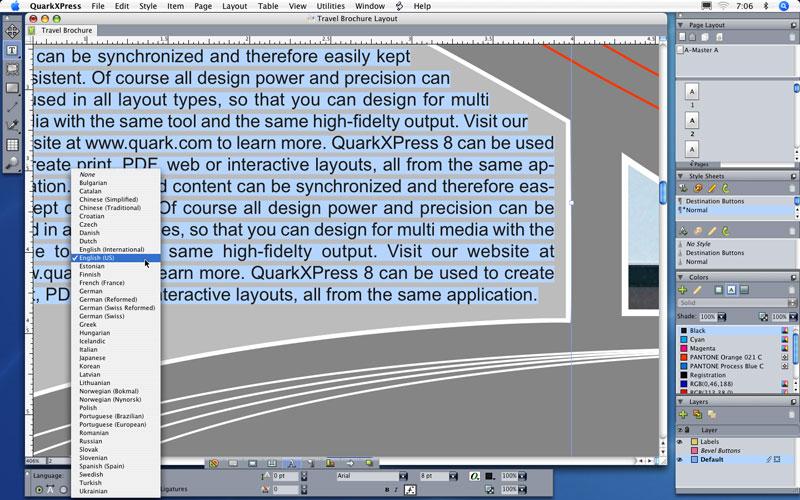Open font size 8 pt dropdown
The height and width of the screenshot is (500, 800).
pyautogui.click(x=453, y=476)
